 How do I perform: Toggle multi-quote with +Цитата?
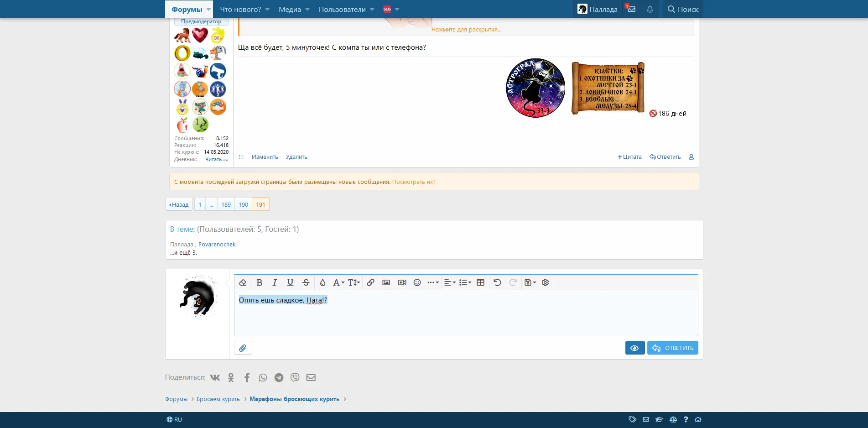(x=629, y=157)
